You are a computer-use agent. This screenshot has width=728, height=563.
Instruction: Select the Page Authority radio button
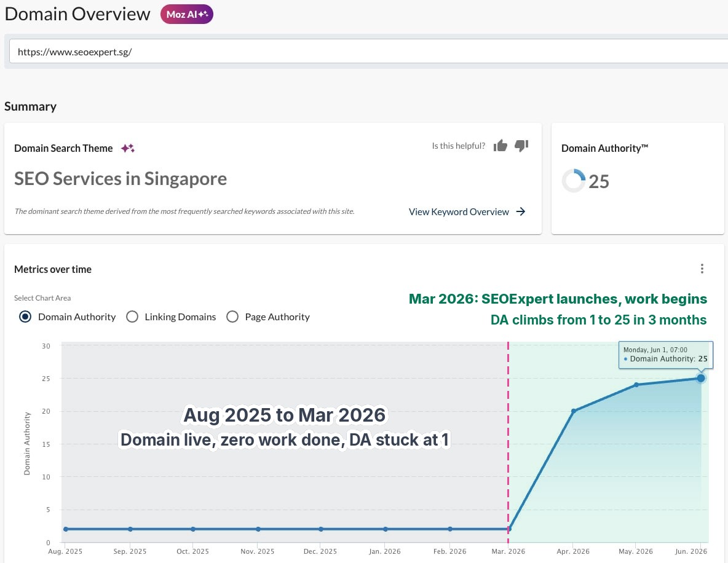tap(232, 317)
